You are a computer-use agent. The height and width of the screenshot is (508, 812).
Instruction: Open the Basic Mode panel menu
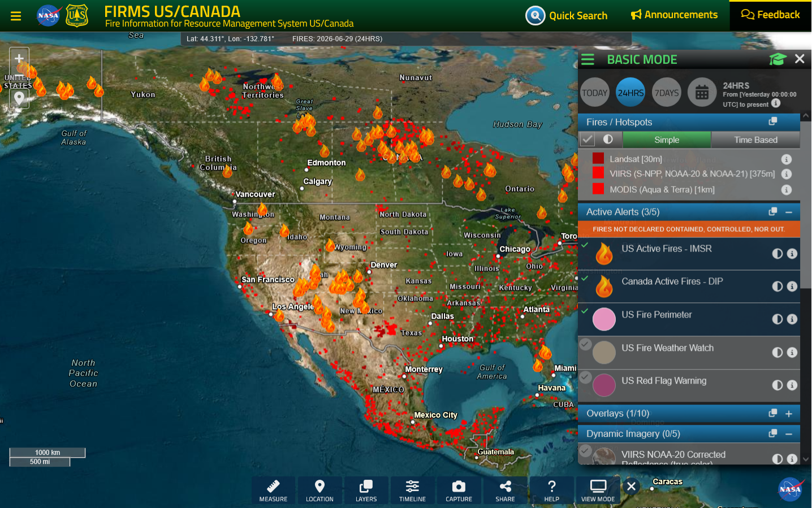point(588,59)
